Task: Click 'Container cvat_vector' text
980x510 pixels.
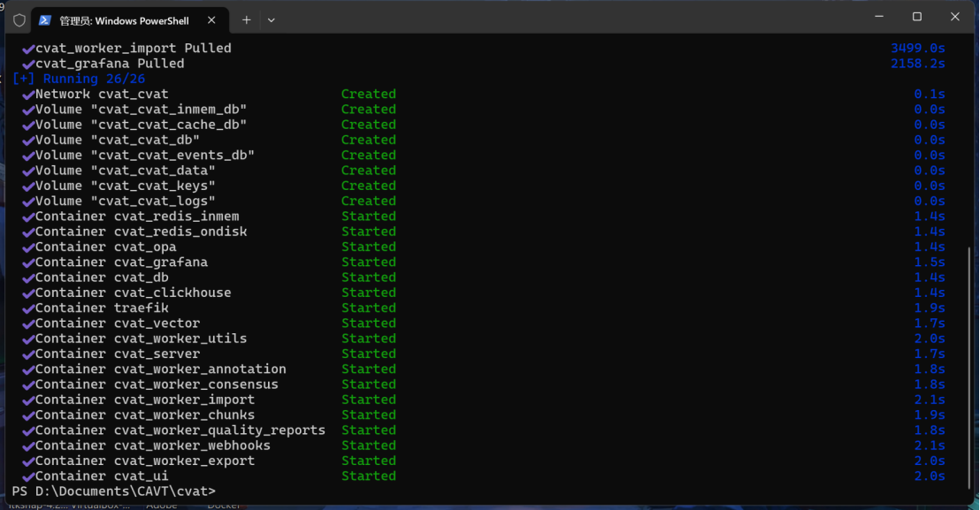Action: coord(118,324)
